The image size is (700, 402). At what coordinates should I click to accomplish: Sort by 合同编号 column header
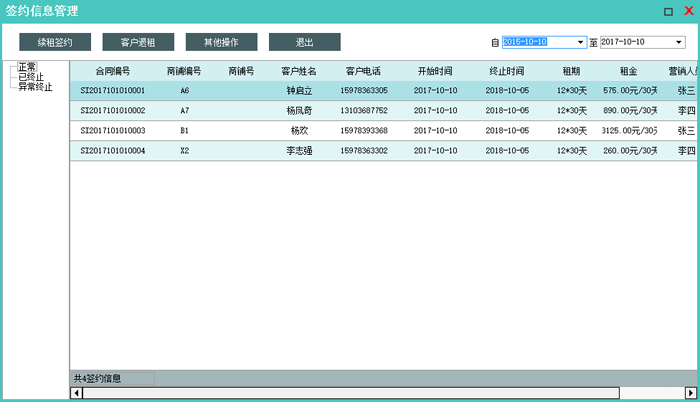tap(112, 72)
